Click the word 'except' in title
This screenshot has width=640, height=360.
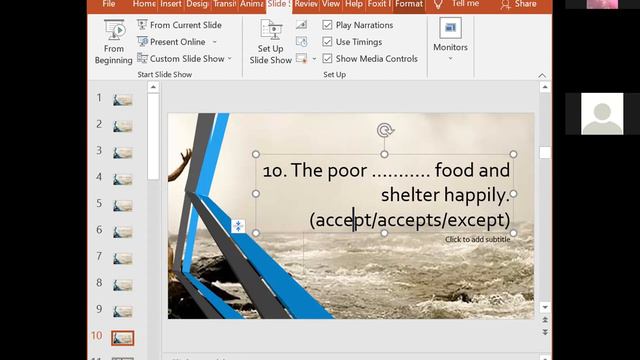tap(475, 220)
